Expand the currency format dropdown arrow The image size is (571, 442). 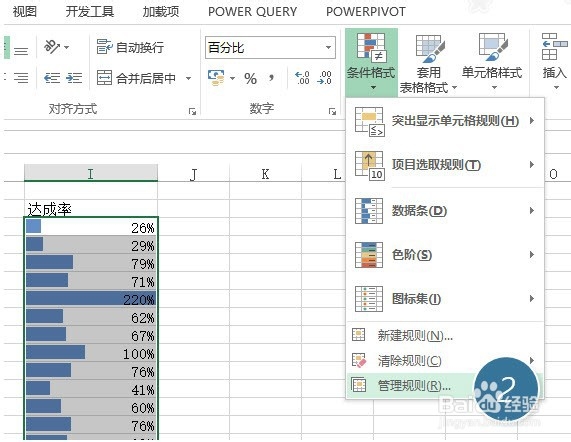(x=232, y=78)
